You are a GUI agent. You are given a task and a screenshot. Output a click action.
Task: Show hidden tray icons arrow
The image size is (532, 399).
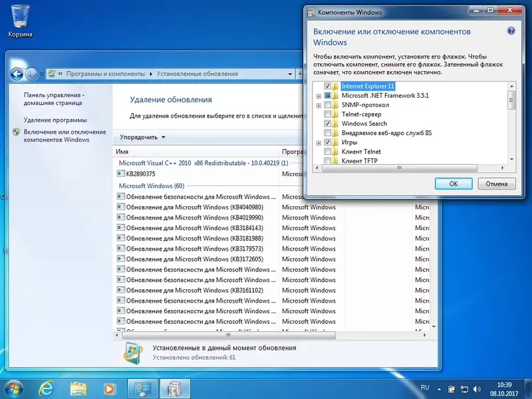coord(440,390)
